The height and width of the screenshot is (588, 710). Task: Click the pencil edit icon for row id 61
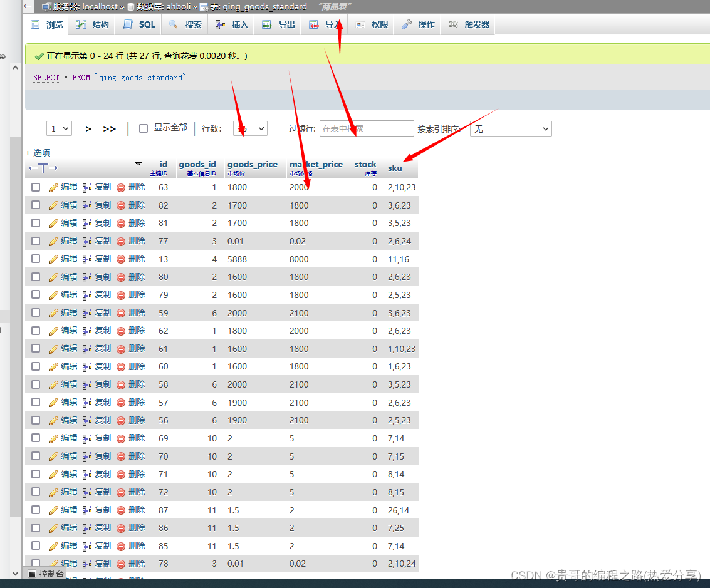[53, 349]
